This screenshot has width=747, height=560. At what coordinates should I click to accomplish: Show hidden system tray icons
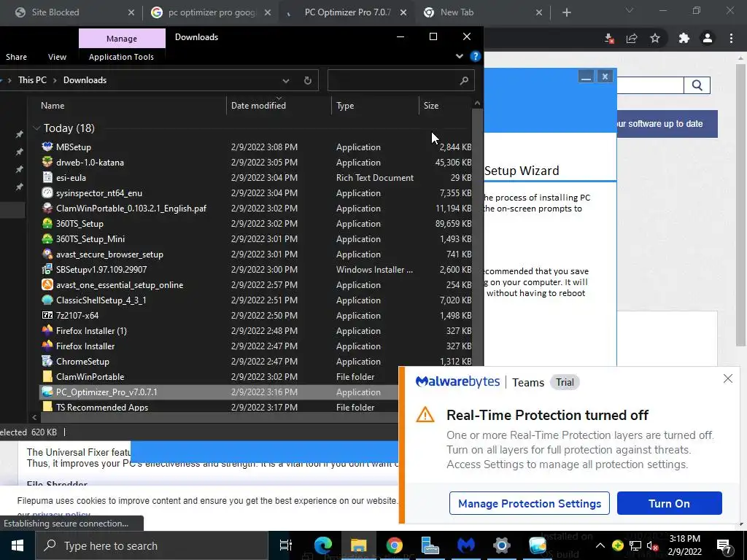[x=600, y=545]
